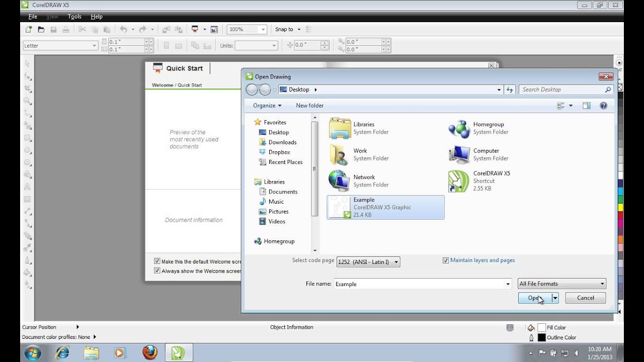Select the Crop tool in the toolbox

pos(28,88)
